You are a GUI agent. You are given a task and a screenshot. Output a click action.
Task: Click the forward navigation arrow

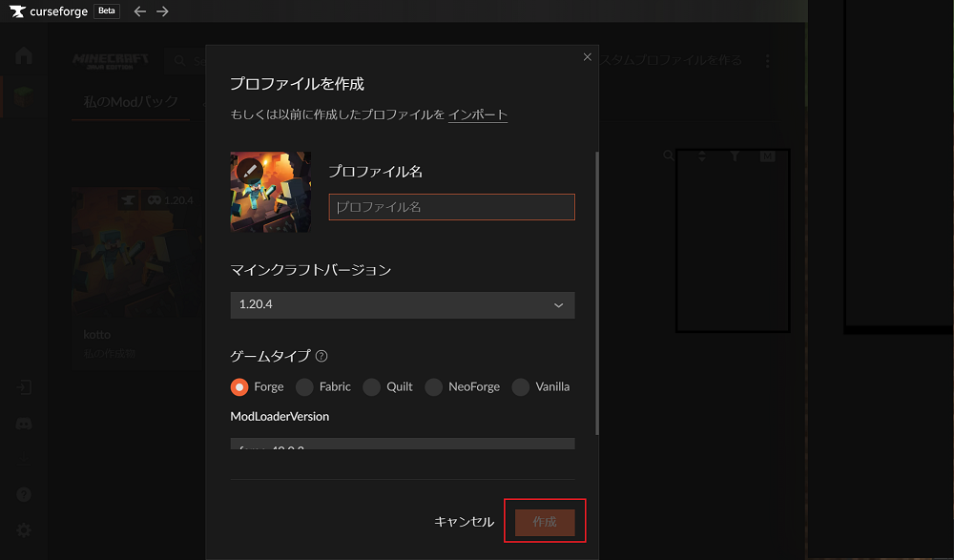click(162, 11)
